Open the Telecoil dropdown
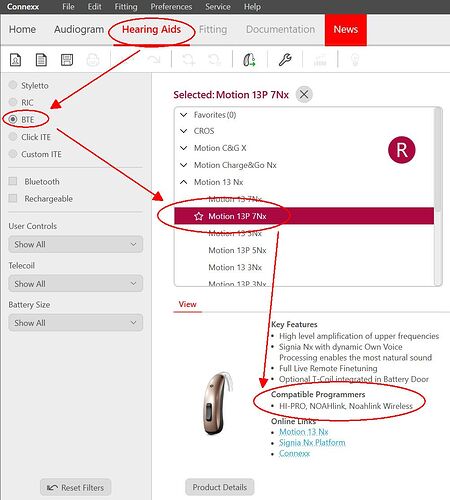The width and height of the screenshot is (450, 500). 76,284
